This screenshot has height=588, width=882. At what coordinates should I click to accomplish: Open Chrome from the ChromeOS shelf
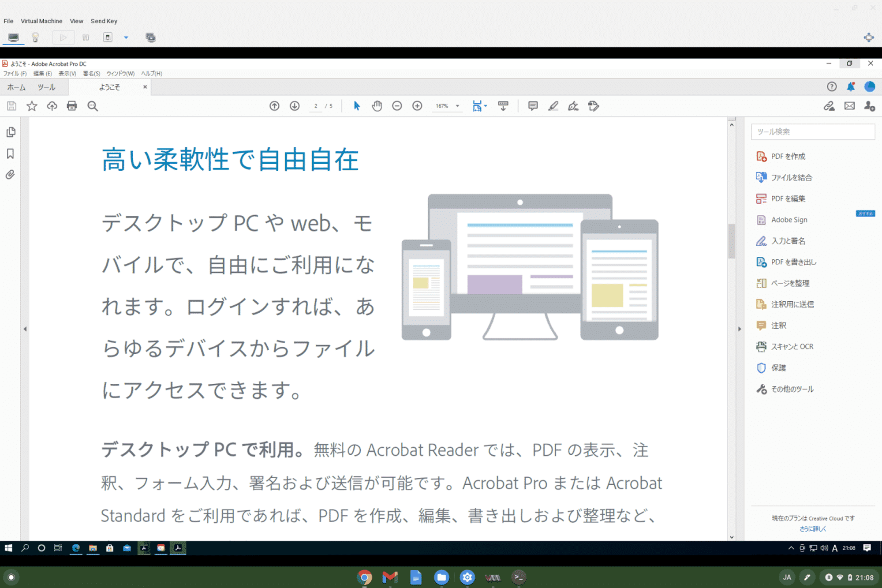(x=365, y=577)
